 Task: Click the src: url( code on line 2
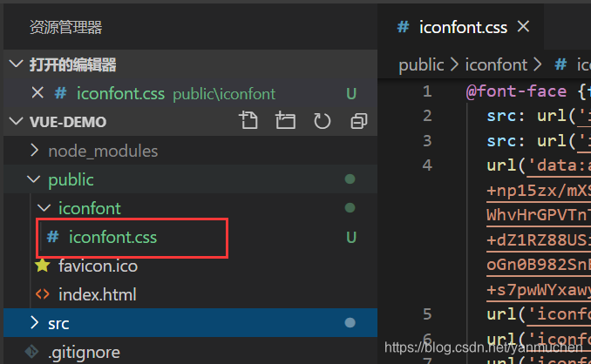[530, 116]
